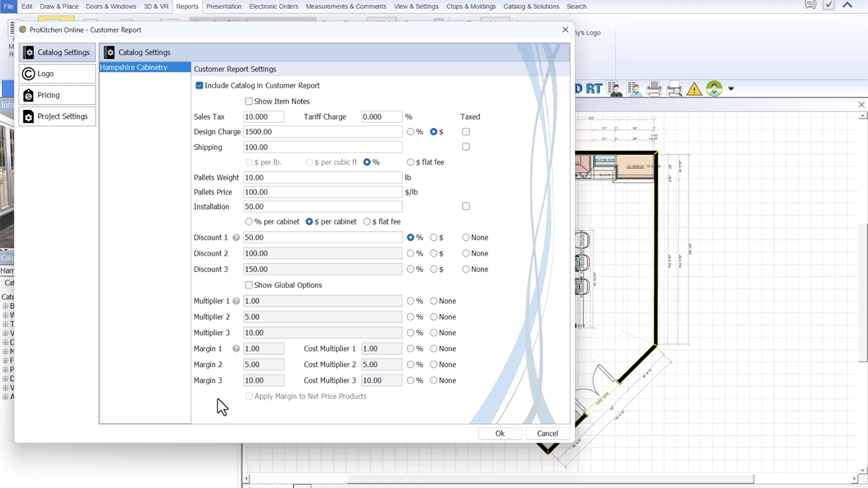
Task: Switch to the Pricing settings tab
Action: [x=57, y=95]
